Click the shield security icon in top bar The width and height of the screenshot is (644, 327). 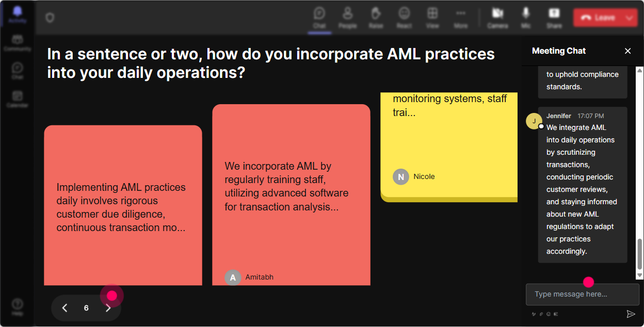click(x=50, y=18)
